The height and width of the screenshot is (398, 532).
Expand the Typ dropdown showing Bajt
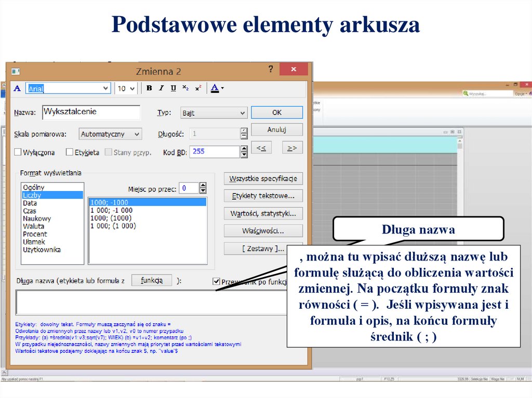point(242,113)
